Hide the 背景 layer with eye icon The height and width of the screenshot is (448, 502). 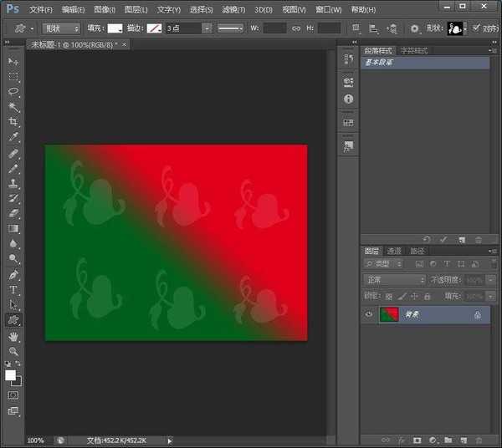coord(369,315)
